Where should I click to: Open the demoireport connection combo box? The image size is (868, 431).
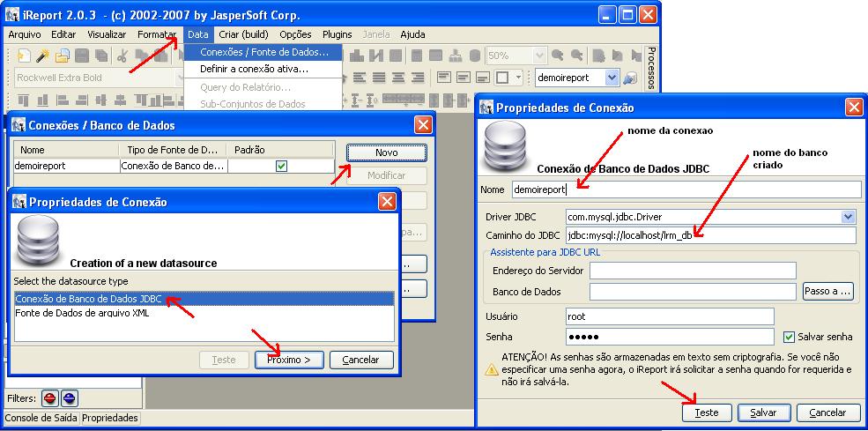coord(577,78)
